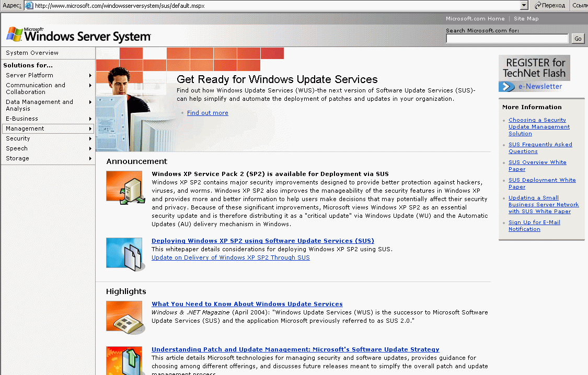Viewport: 588px width, 375px height.
Task: Expand the Server Platform submenu arrow
Action: [90, 75]
